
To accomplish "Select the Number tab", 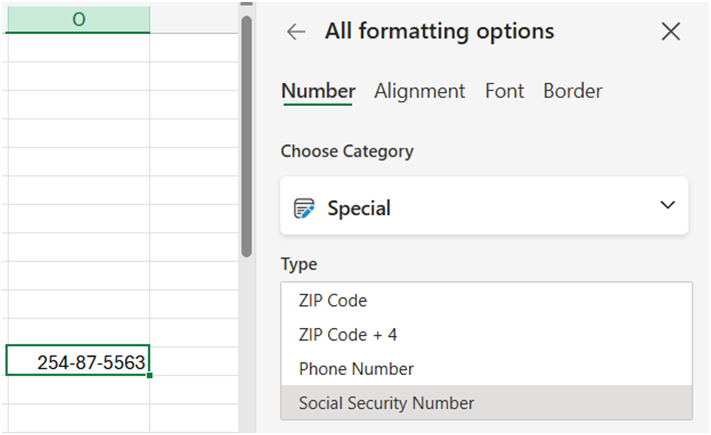I will [x=318, y=92].
